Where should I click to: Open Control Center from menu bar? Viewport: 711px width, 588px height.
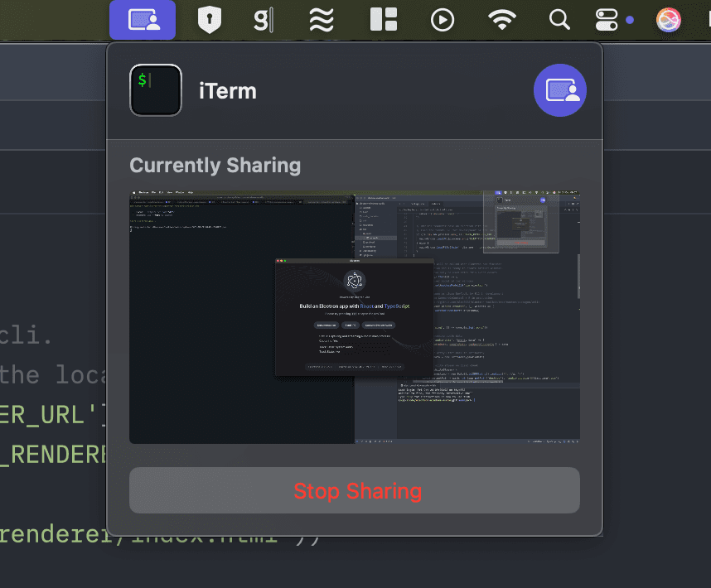[x=607, y=20]
